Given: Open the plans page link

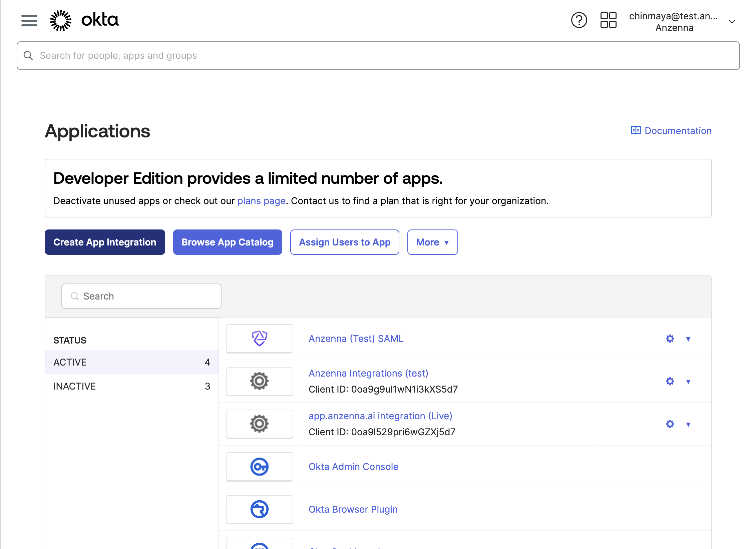Looking at the screenshot, I should pos(261,201).
